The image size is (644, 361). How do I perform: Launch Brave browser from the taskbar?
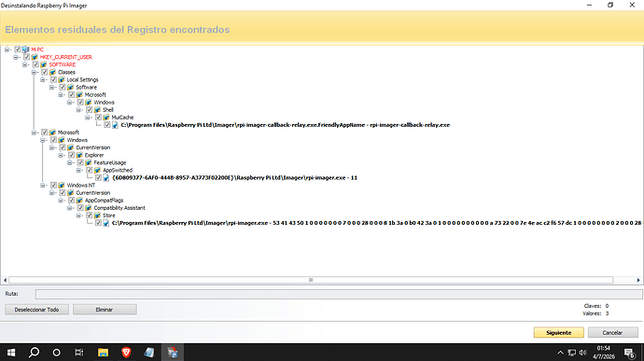pos(126,353)
